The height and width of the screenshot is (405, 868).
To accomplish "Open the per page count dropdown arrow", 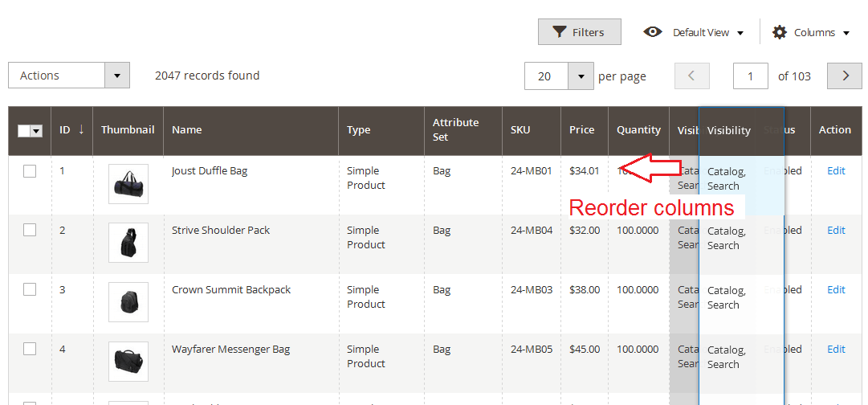I will click(581, 76).
